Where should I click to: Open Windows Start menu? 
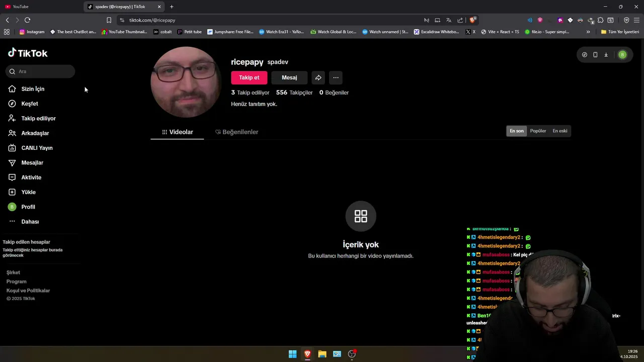pyautogui.click(x=292, y=354)
